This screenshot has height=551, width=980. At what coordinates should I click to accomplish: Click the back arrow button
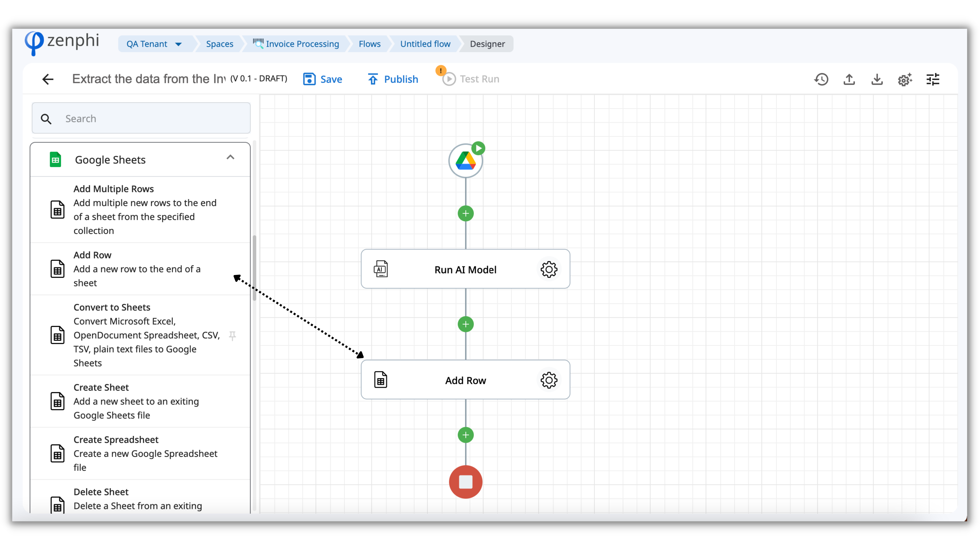[48, 79]
